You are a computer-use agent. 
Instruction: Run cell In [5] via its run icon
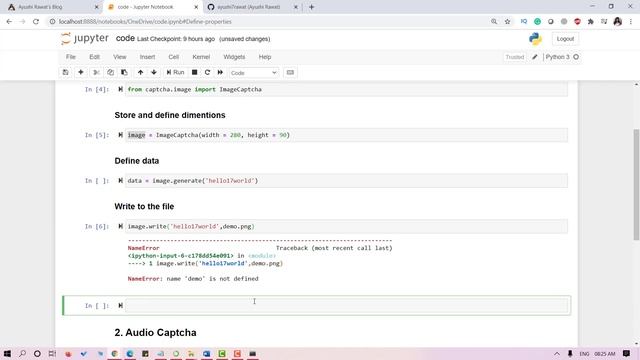120,135
